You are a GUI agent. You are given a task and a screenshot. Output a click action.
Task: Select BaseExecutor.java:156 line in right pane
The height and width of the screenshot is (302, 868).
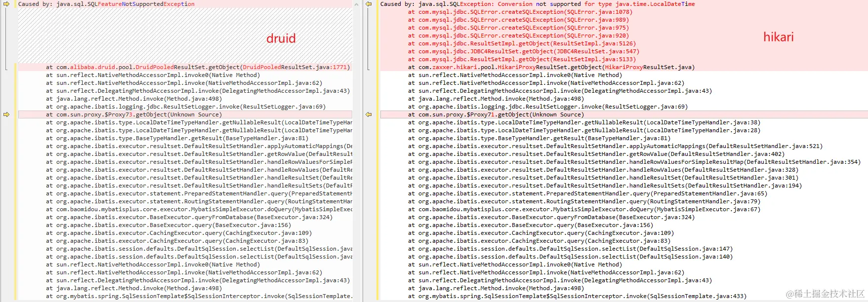(530, 225)
